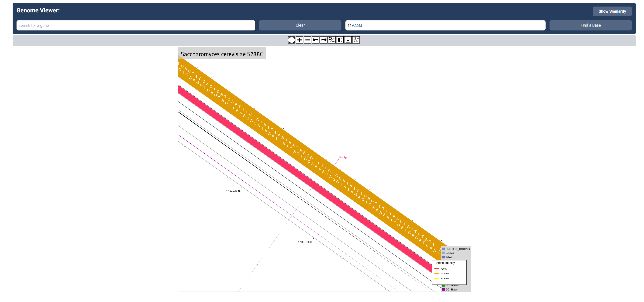Click the rotate left arrow icon
Viewport: 644px width, 302px height.
pyautogui.click(x=316, y=40)
